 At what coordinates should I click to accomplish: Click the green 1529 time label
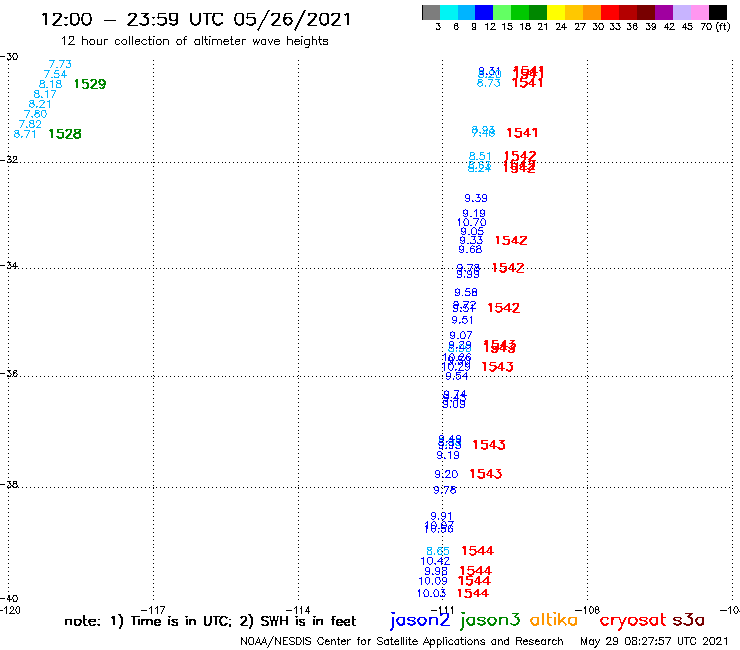90,84
